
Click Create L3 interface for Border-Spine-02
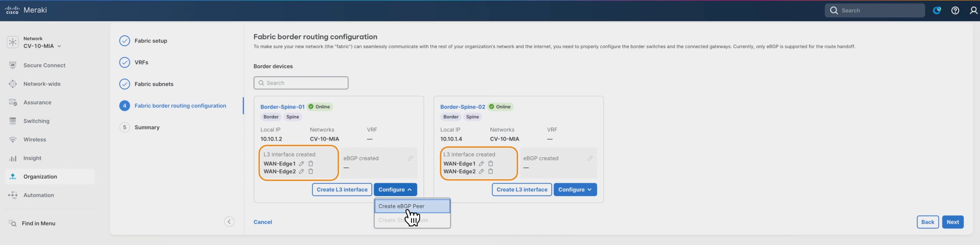point(522,189)
